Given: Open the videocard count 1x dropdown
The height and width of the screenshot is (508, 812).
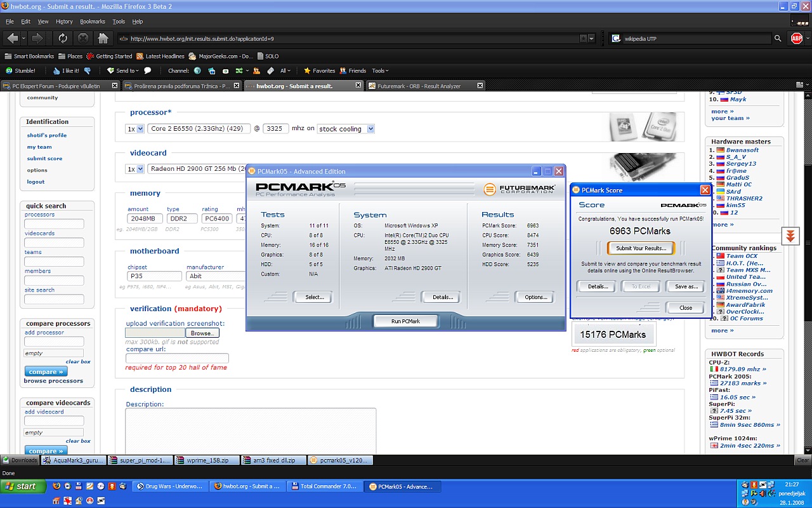Looking at the screenshot, I should click(x=135, y=169).
